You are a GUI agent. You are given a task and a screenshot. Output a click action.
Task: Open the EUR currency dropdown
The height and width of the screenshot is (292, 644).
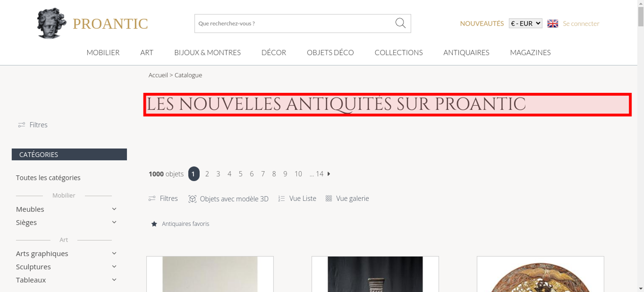[526, 23]
